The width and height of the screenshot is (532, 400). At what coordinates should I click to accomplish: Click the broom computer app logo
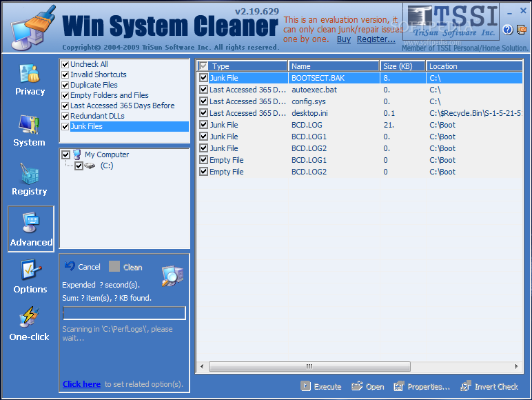click(33, 27)
